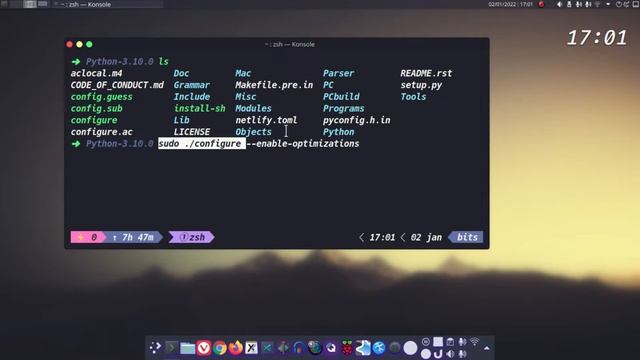This screenshot has width=640, height=360.
Task: Click the speaker volume icon in dock tray
Action: click(450, 353)
